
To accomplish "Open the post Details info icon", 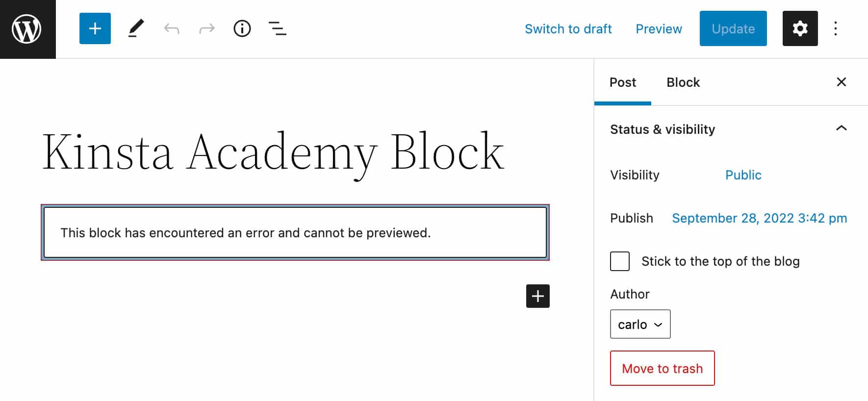I will click(x=242, y=28).
